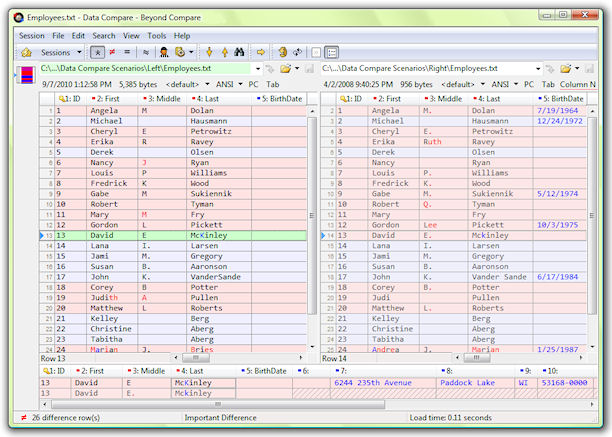Image resolution: width=612 pixels, height=437 pixels.
Task: Select 'Paddock Lake' in detail pane
Action: tap(475, 383)
